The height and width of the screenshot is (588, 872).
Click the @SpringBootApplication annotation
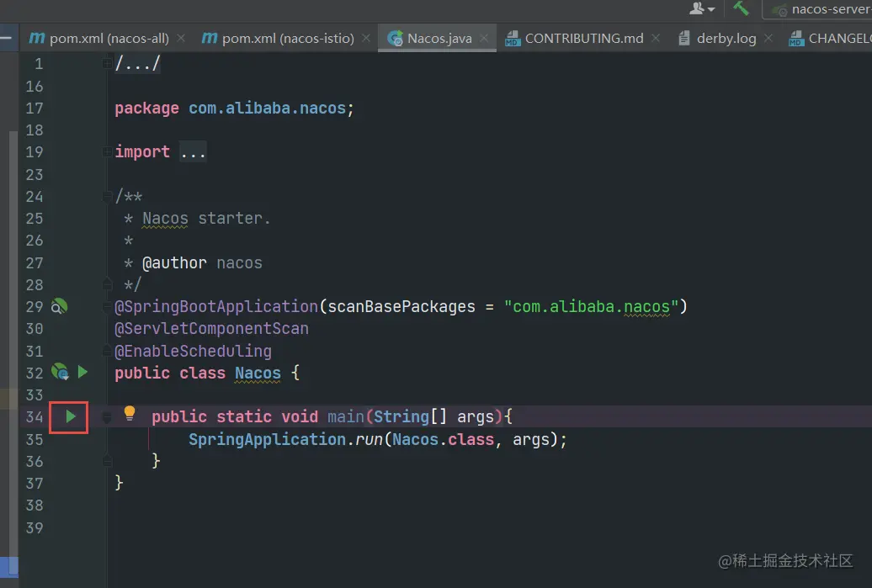(x=216, y=307)
